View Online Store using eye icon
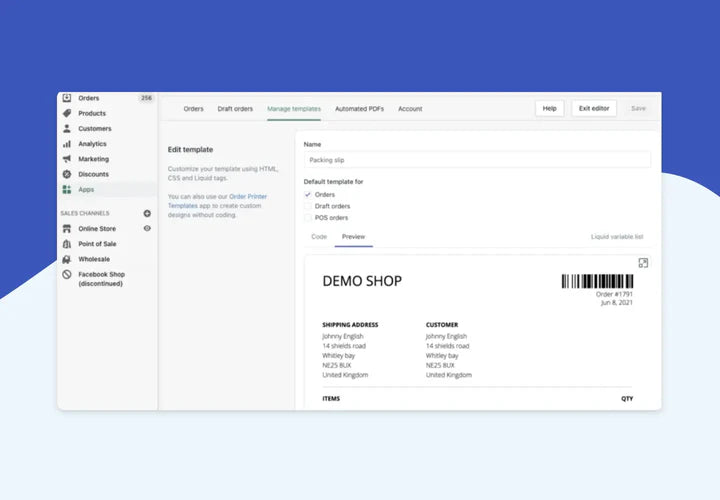Viewport: 720px width, 500px height. pos(147,229)
